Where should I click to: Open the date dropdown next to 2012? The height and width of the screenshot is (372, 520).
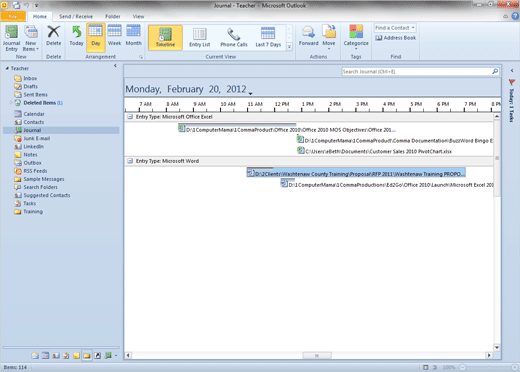click(x=250, y=94)
